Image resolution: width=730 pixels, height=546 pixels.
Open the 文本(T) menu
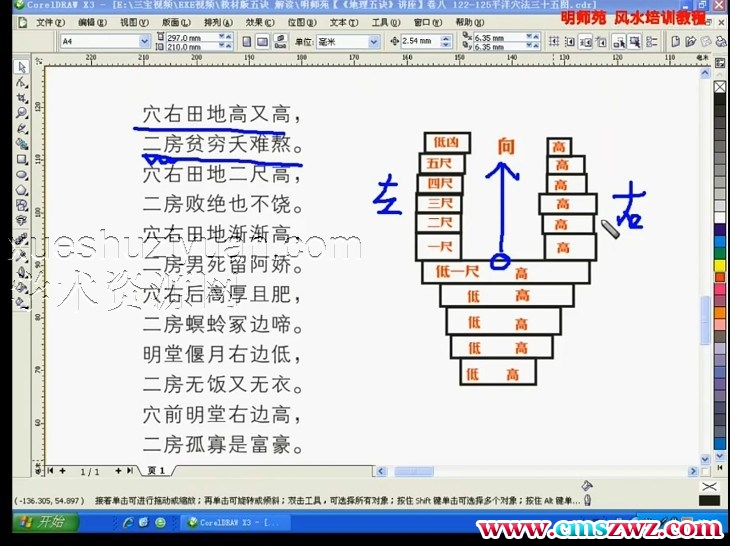[x=344, y=22]
